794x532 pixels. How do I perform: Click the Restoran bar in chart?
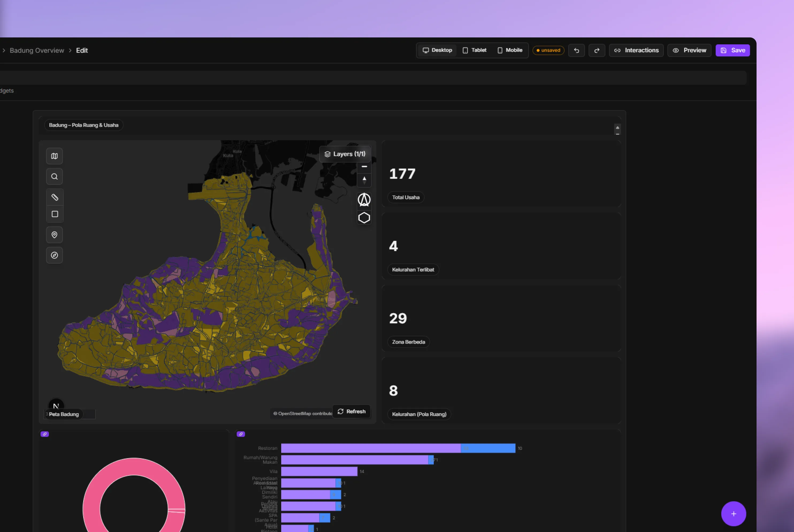coord(398,448)
